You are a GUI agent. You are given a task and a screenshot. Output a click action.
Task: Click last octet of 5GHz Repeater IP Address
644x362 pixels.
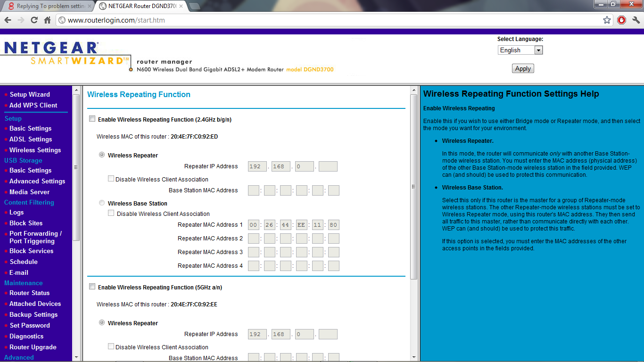328,334
